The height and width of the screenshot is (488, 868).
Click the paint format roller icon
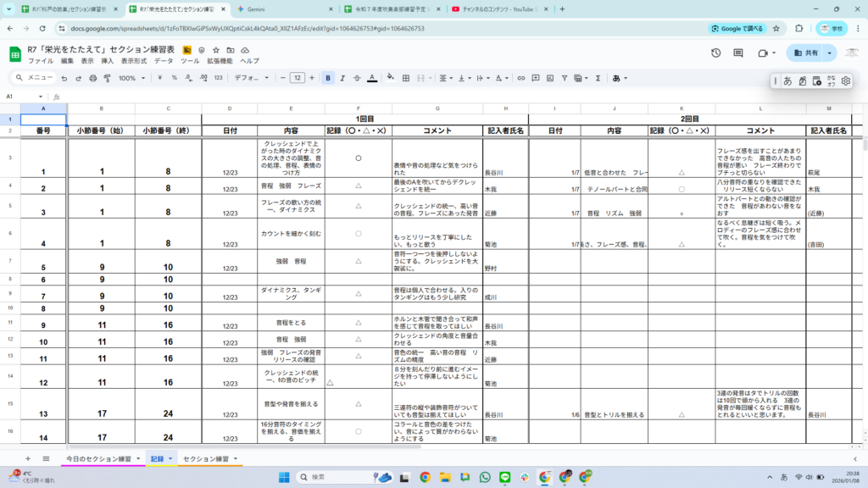[x=107, y=78]
